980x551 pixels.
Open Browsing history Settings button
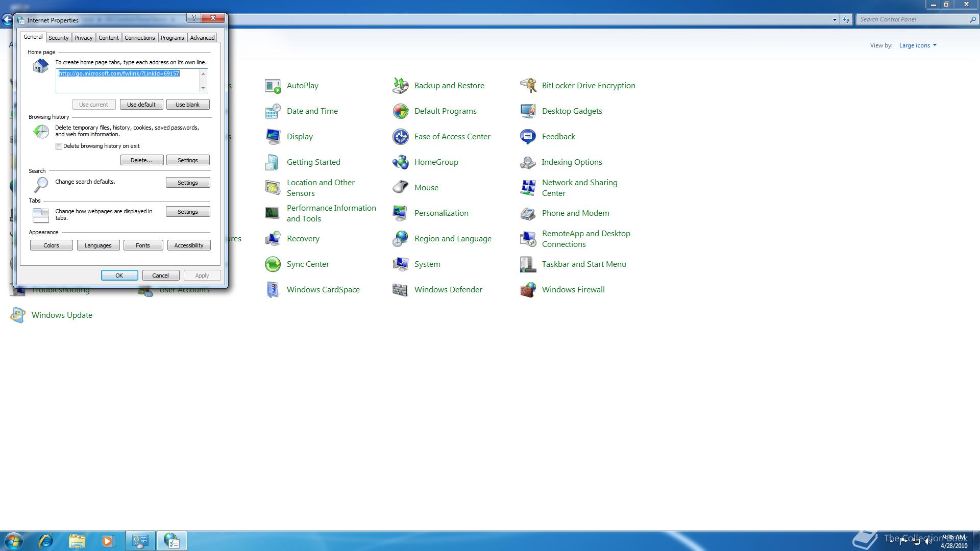point(188,160)
